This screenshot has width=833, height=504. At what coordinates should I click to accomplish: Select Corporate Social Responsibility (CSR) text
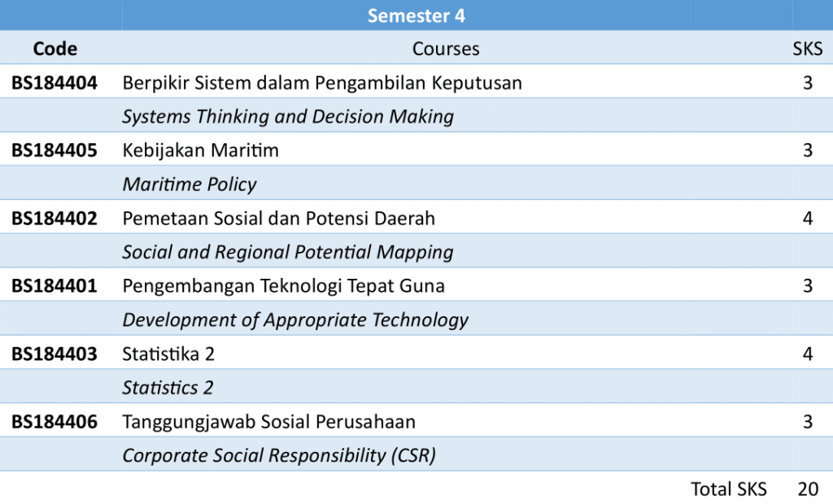pos(279,456)
